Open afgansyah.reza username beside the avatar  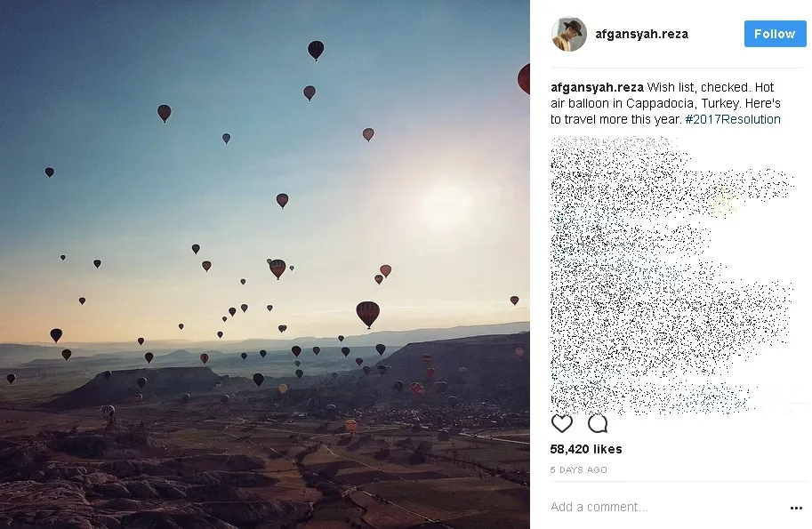(x=641, y=34)
